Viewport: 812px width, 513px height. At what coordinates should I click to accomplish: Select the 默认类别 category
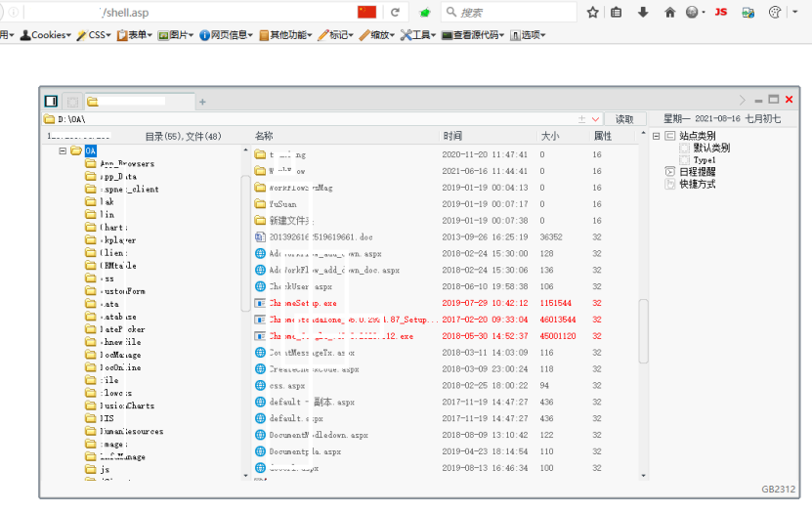pos(711,148)
